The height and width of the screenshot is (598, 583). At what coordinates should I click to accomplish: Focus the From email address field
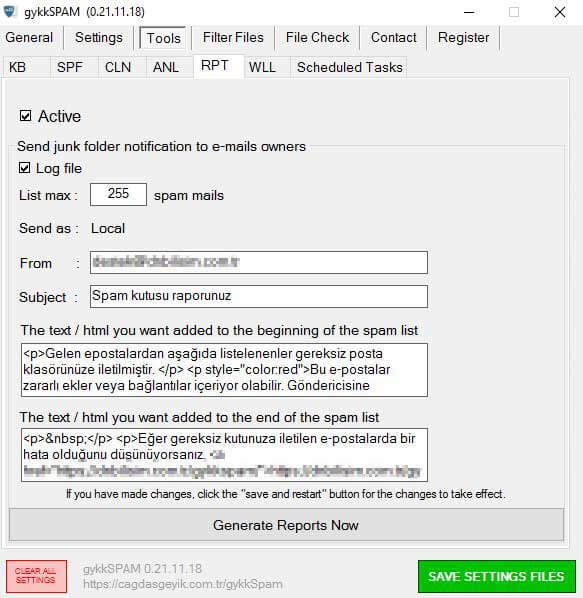259,262
